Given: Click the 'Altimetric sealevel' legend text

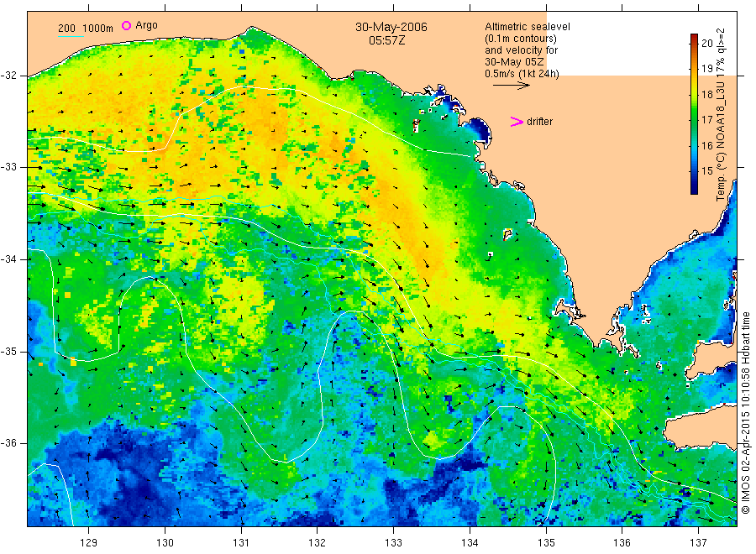Looking at the screenshot, I should pos(527,27).
